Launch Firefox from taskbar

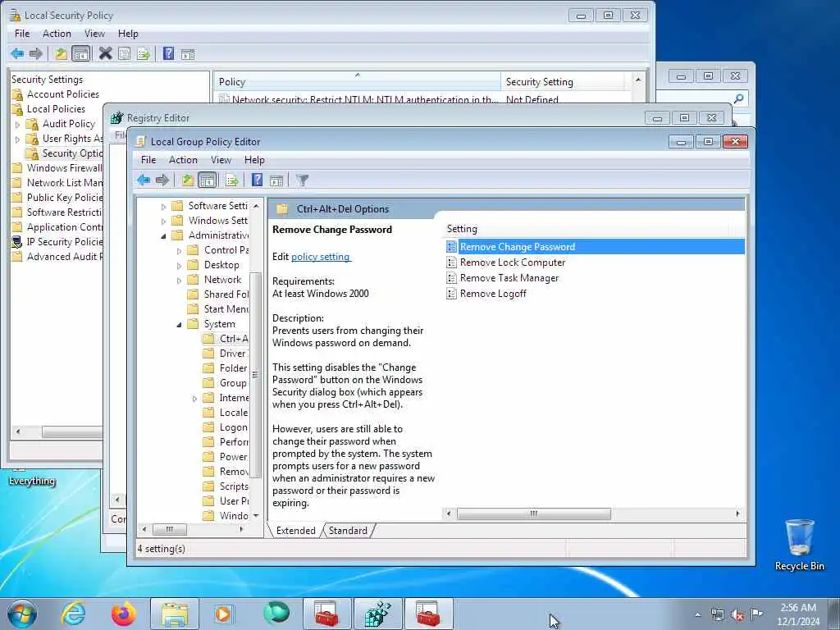click(124, 614)
